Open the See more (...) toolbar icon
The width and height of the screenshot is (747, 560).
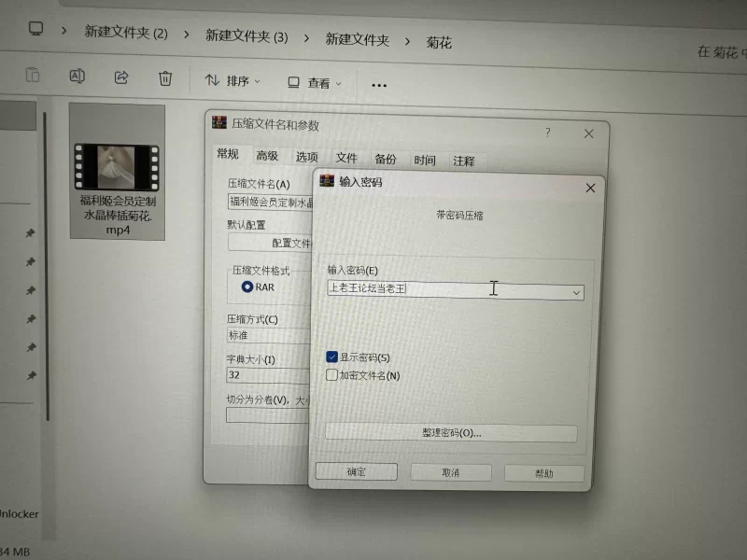click(x=378, y=85)
